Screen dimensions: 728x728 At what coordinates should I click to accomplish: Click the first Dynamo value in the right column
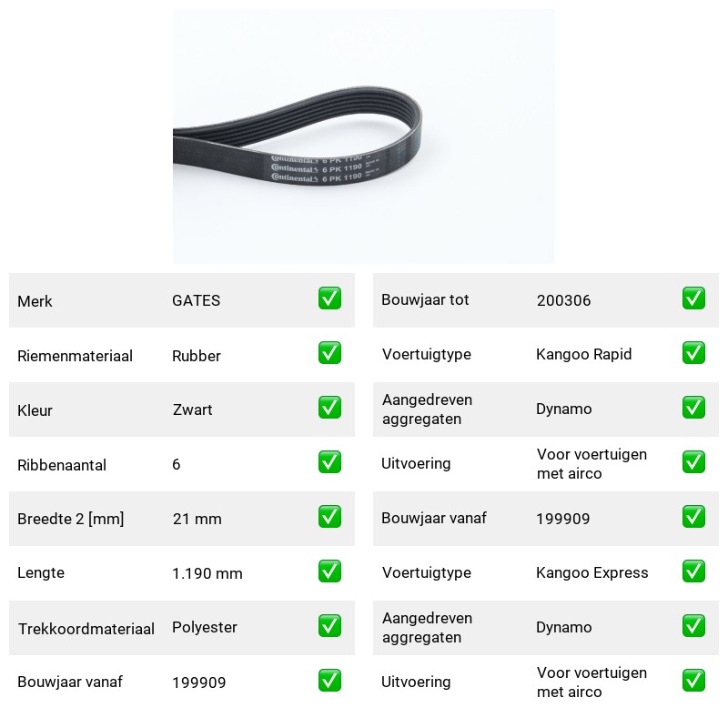563,409
